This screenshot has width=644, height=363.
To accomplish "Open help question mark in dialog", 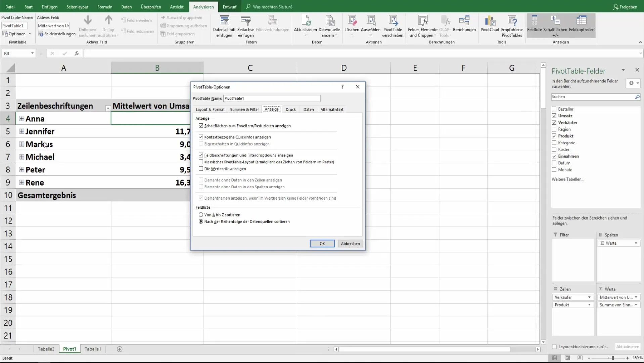I will [342, 87].
